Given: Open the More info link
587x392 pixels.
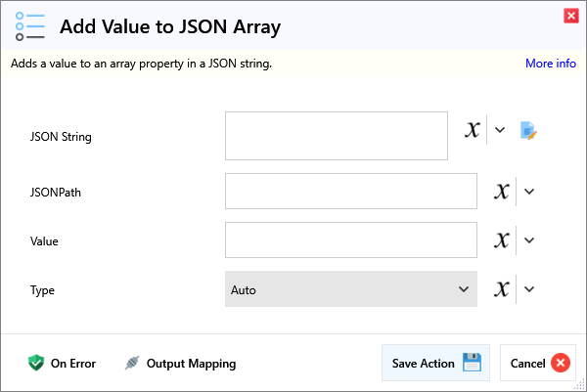Looking at the screenshot, I should (x=550, y=64).
